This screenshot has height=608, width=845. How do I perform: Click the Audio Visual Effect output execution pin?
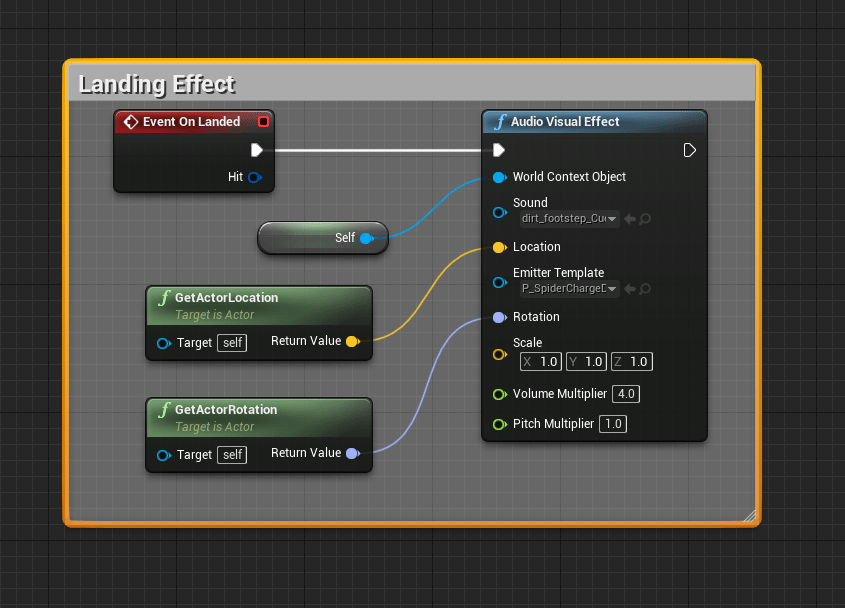pyautogui.click(x=689, y=150)
